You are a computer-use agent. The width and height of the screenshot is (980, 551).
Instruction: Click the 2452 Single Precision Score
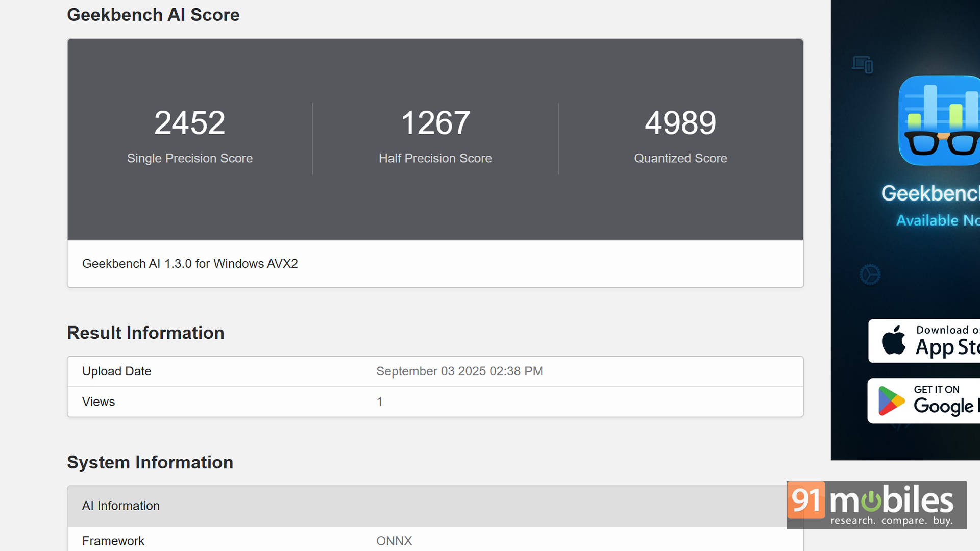[x=189, y=123]
